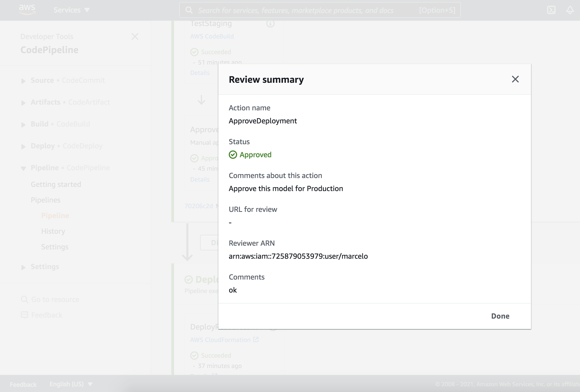Click the Approved status text
The height and width of the screenshot is (392, 580).
click(x=256, y=155)
